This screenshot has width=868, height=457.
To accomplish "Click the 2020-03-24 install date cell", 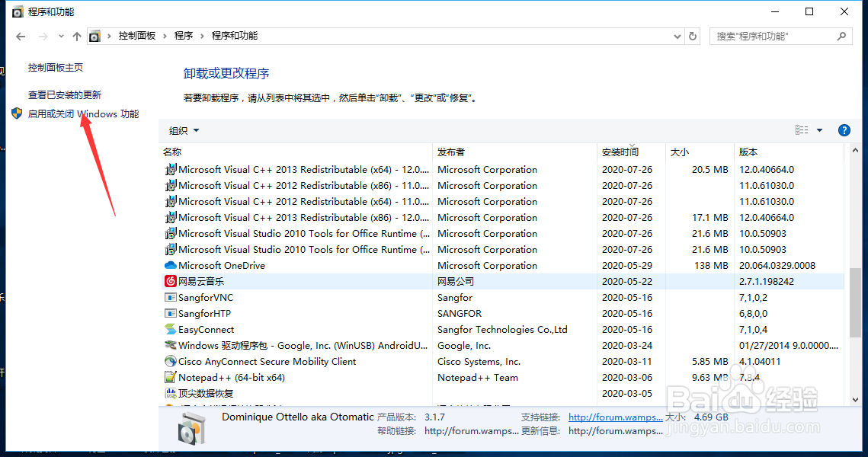I will click(627, 346).
